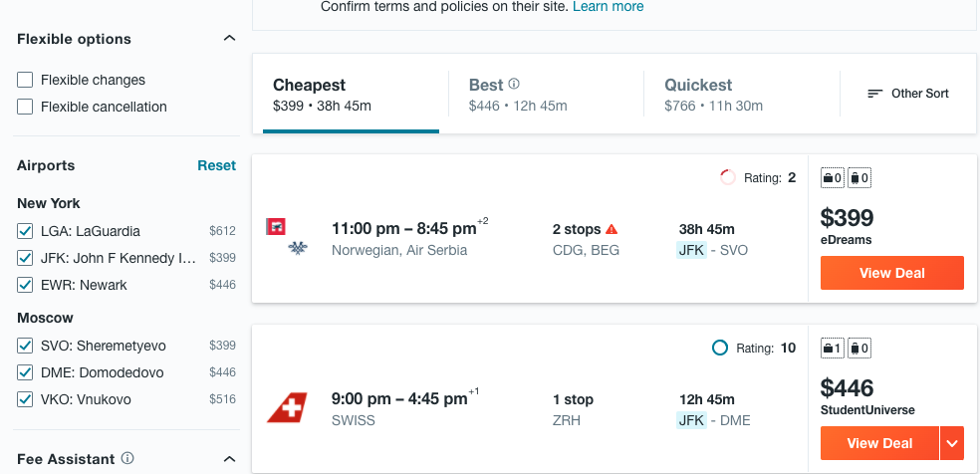The height and width of the screenshot is (474, 980).
Task: Uncheck LGA: LaGuardia airport
Action: point(26,231)
